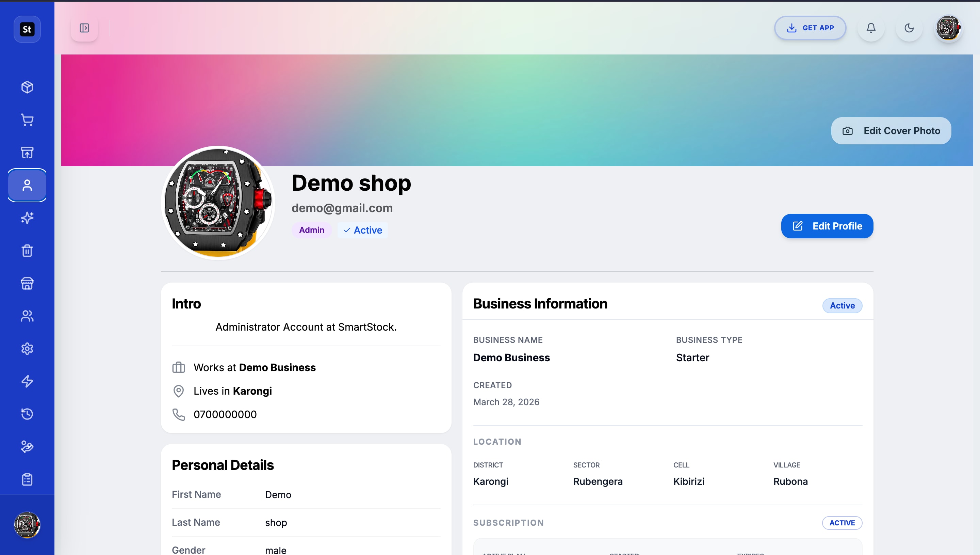Click the Admin role badge

click(312, 230)
